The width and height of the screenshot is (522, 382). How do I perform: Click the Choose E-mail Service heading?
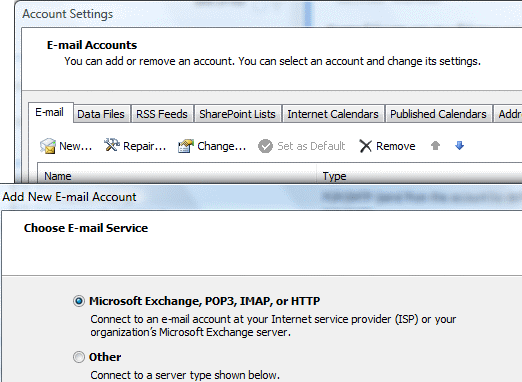86,228
